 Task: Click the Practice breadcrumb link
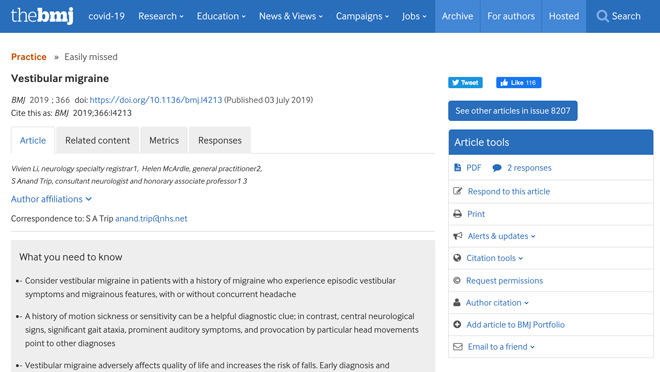click(29, 57)
